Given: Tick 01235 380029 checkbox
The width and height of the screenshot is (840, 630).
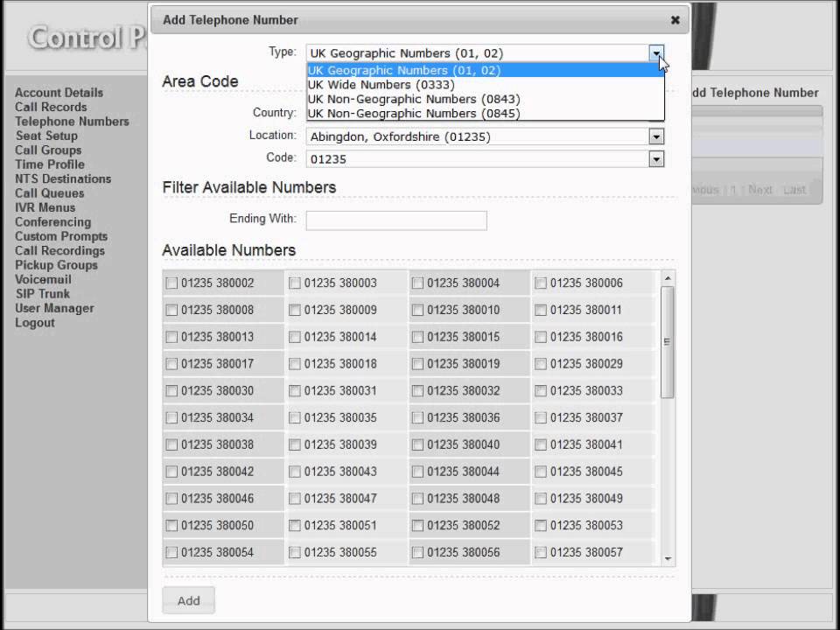Looking at the screenshot, I should pyautogui.click(x=541, y=364).
